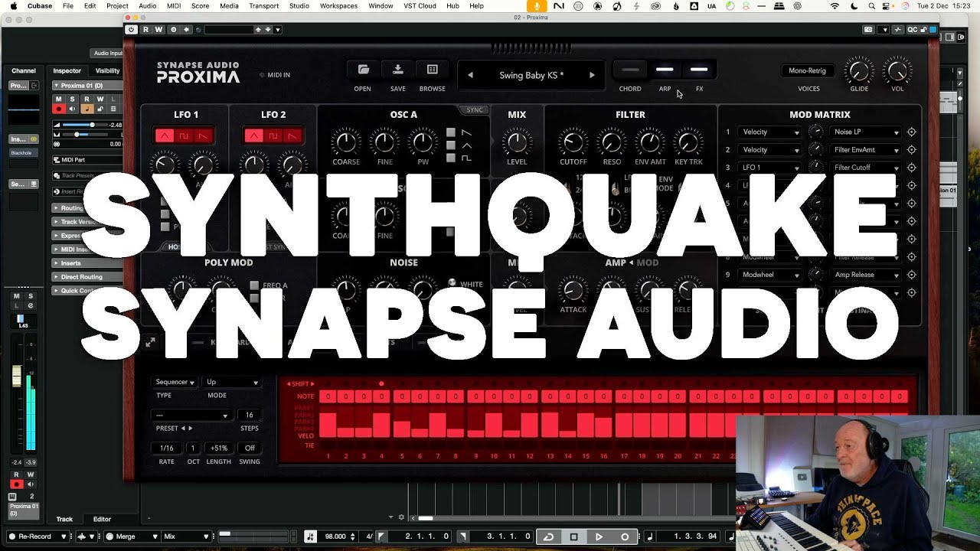Enable OSC A triangle waveform checkbox
Image resolution: width=980 pixels, height=551 pixels.
click(x=451, y=145)
